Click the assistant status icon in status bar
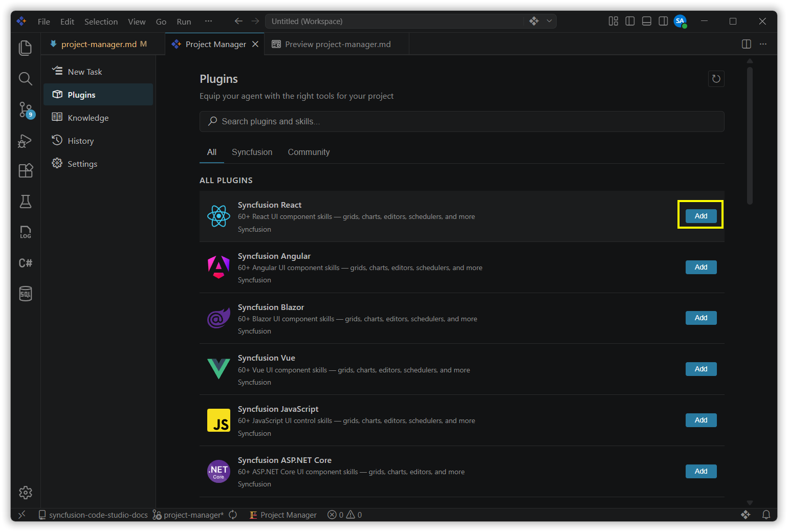 746,515
